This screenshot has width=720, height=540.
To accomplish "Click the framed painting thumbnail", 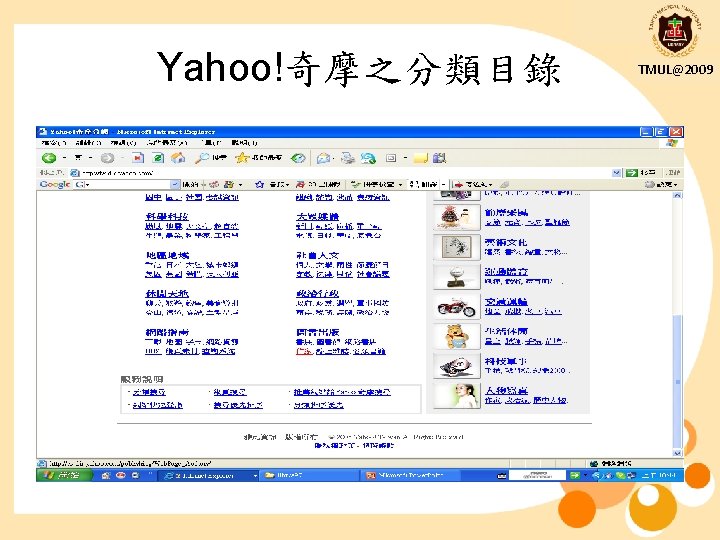I will coord(456,247).
